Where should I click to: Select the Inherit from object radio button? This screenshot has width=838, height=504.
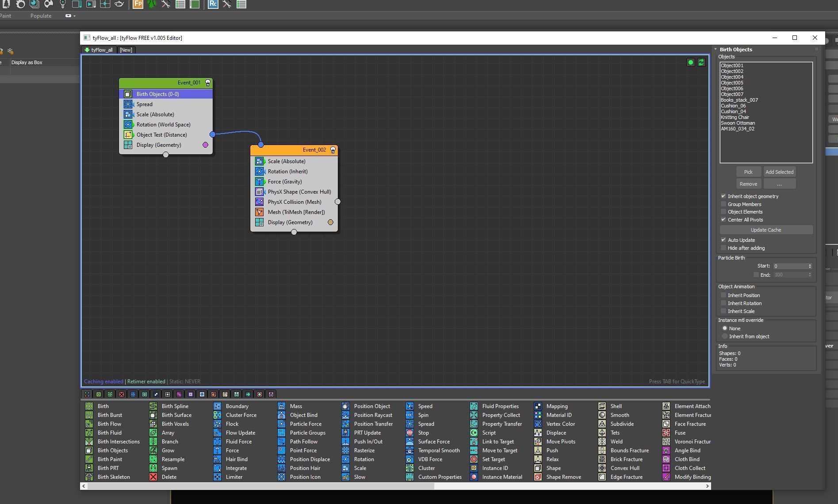tap(725, 336)
